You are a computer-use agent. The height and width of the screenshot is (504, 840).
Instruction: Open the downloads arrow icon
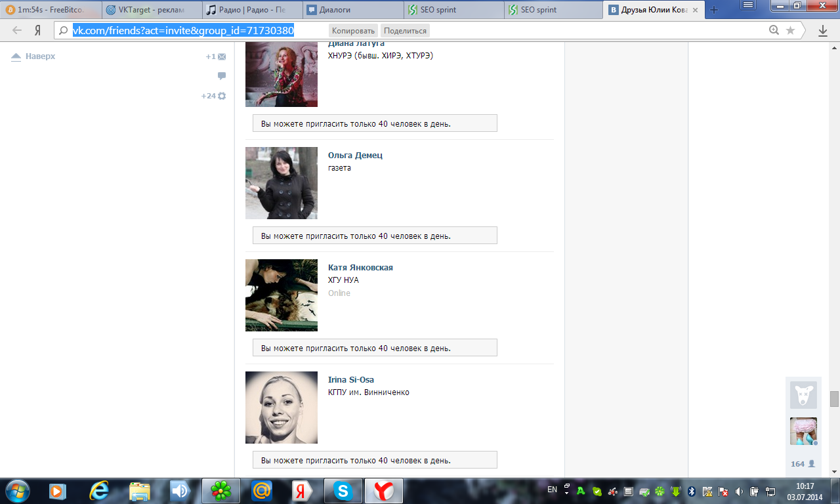(x=823, y=30)
